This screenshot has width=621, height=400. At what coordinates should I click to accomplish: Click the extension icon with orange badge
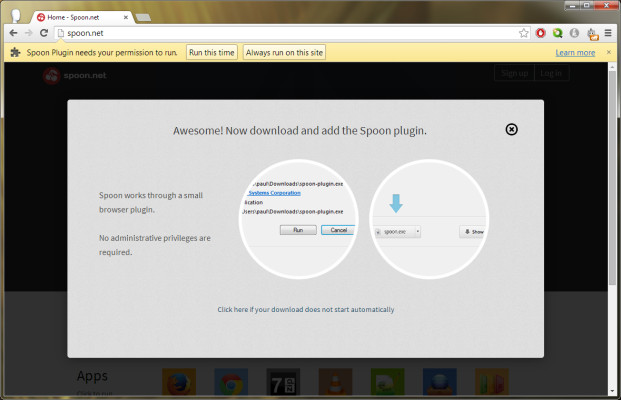point(592,34)
